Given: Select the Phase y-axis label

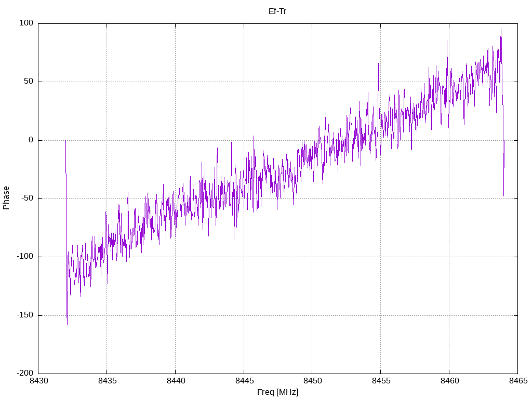Looking at the screenshot, I should [6, 198].
